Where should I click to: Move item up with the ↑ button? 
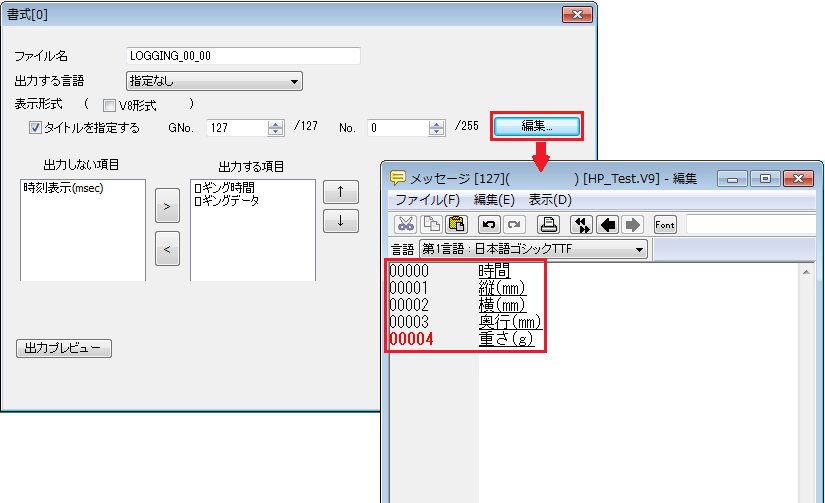(x=340, y=193)
